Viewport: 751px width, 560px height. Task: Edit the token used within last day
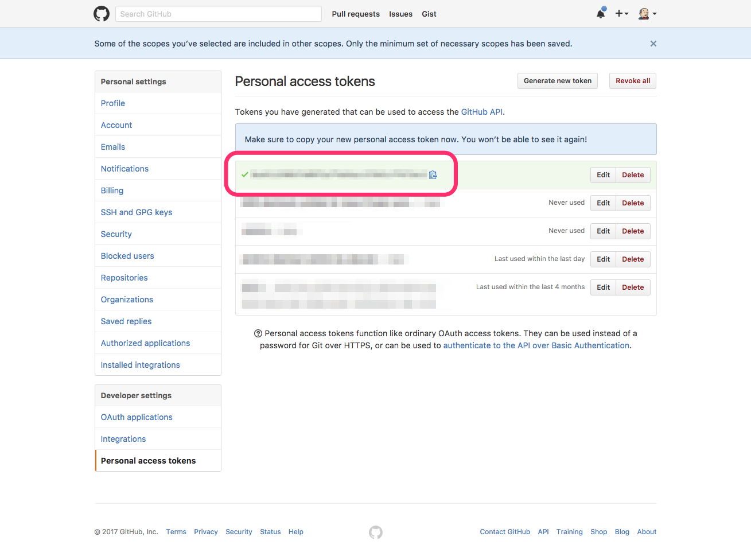click(603, 259)
